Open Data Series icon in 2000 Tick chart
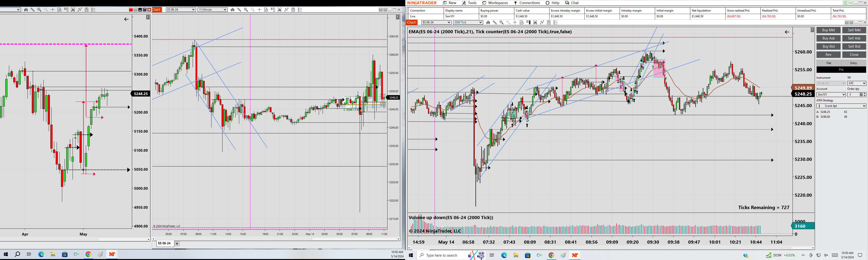868x260 pixels. pos(535,23)
